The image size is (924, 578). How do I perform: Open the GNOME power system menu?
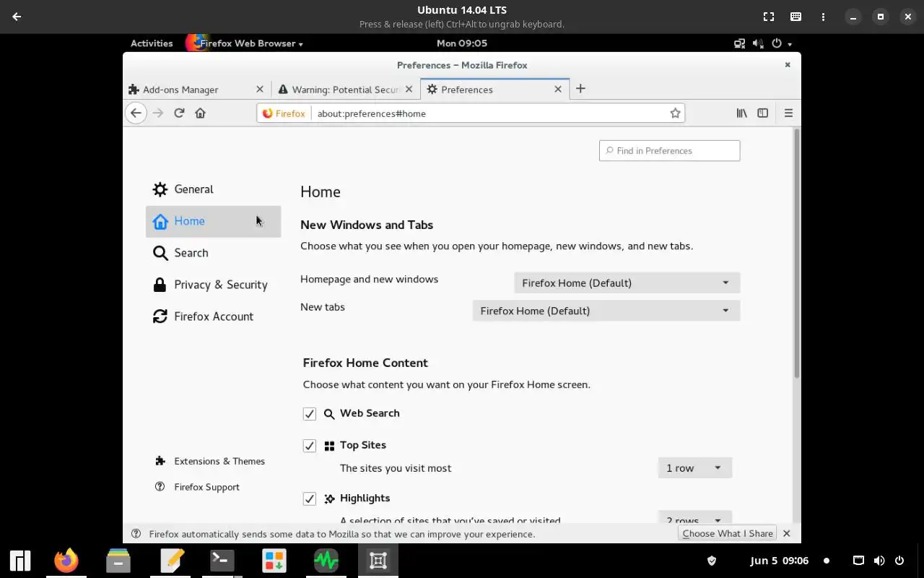782,43
